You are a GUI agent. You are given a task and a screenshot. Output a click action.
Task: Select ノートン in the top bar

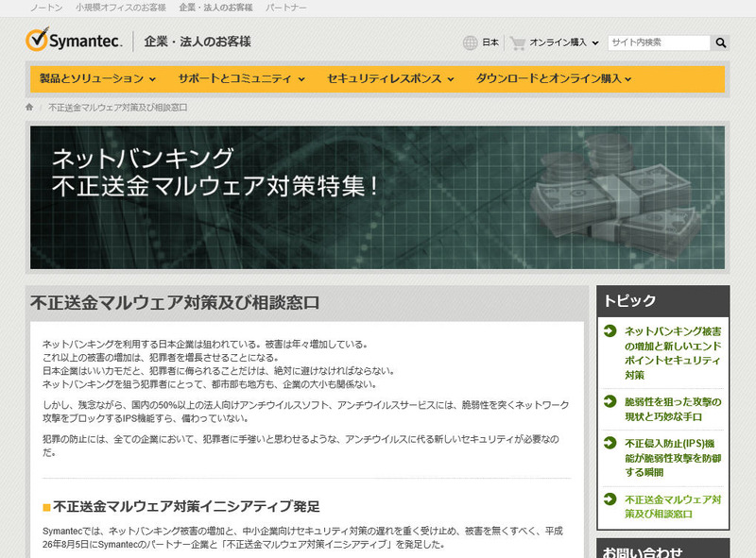pos(46,8)
